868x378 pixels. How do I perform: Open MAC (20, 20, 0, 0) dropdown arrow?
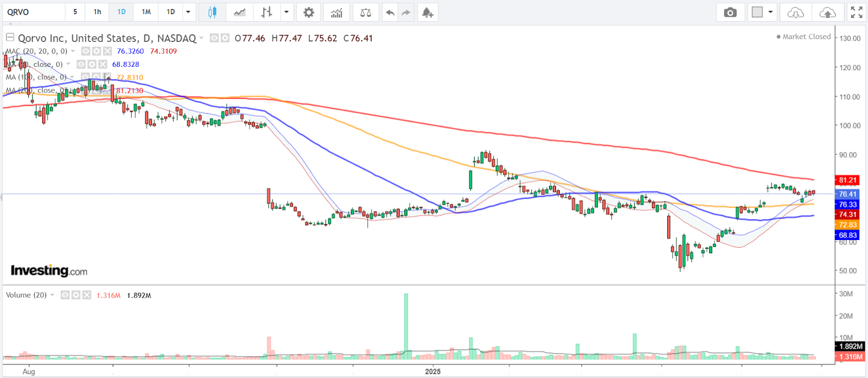[x=73, y=51]
